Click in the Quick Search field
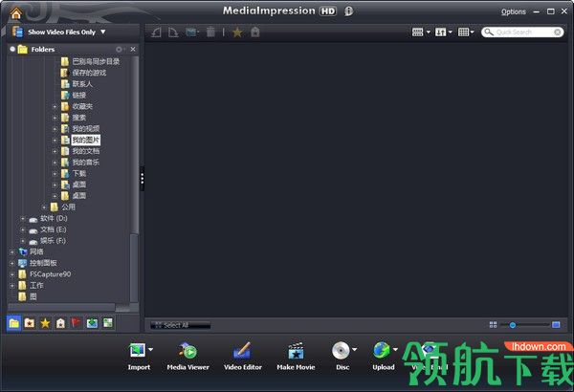 coord(522,33)
